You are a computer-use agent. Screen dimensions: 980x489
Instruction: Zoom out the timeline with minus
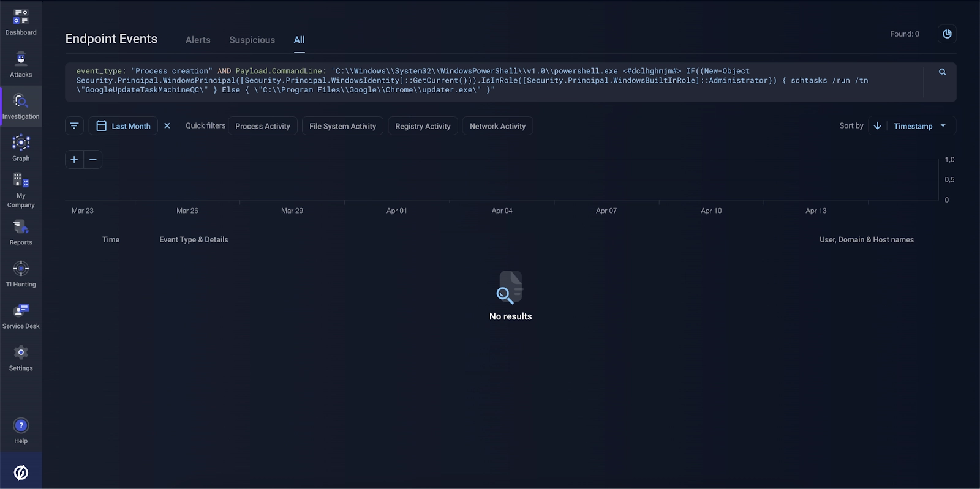coord(93,160)
